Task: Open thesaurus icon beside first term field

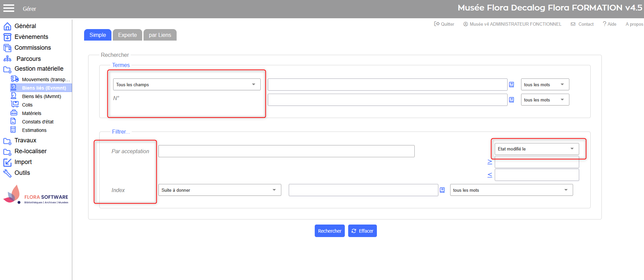Action: coord(511,85)
